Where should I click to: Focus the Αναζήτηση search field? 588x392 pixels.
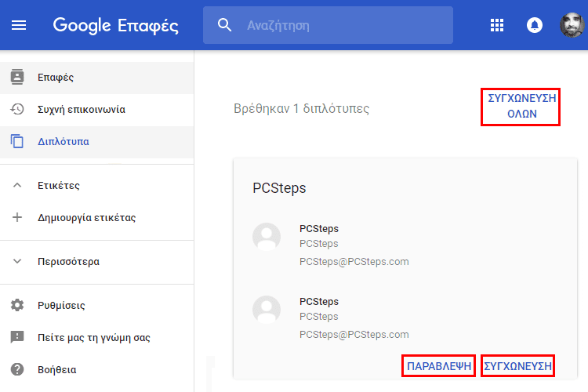pyautogui.click(x=328, y=25)
